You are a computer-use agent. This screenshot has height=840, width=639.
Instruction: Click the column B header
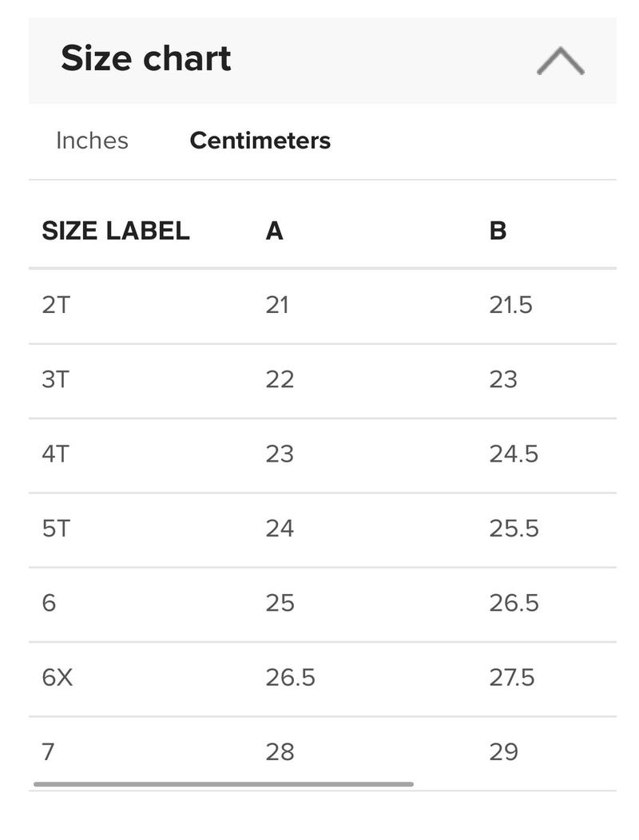coord(498,231)
